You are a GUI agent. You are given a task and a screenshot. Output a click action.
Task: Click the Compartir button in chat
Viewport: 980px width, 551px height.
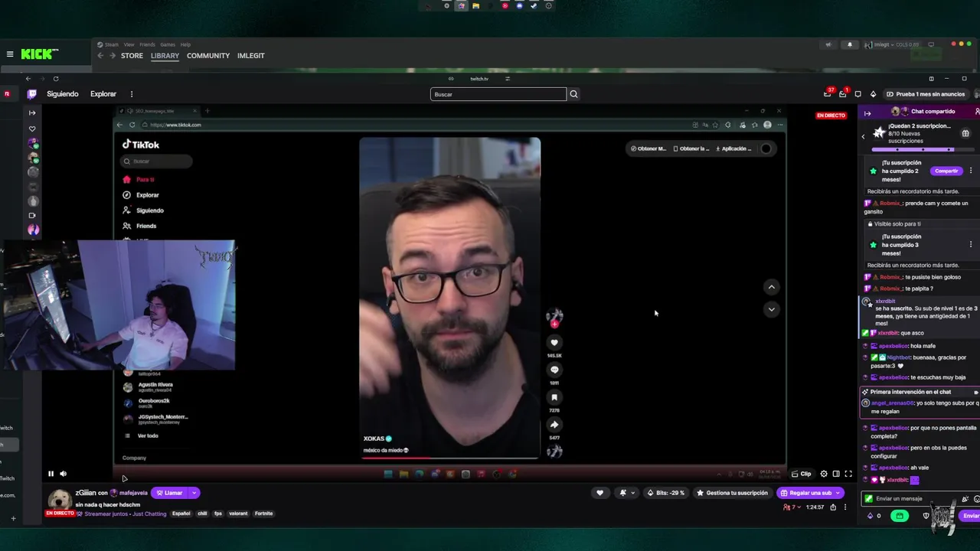(946, 171)
